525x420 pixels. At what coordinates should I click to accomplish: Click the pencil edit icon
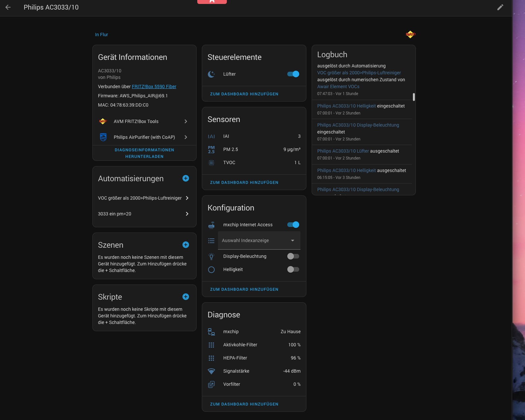500,7
